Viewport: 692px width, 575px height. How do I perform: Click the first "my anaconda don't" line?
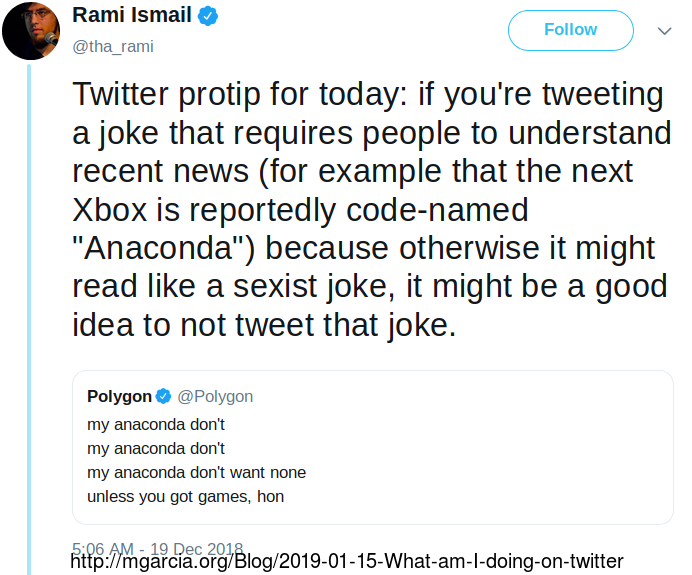pos(156,425)
